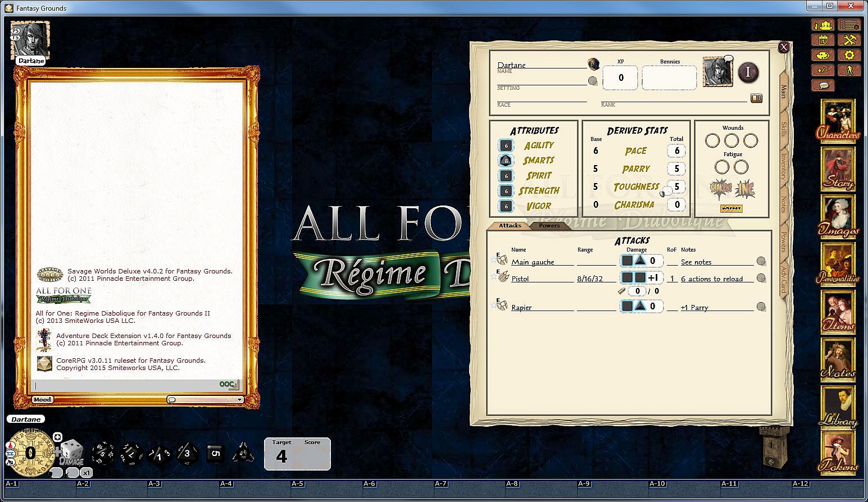
Task: Click the character portrait in the sheet
Action: pyautogui.click(x=717, y=72)
